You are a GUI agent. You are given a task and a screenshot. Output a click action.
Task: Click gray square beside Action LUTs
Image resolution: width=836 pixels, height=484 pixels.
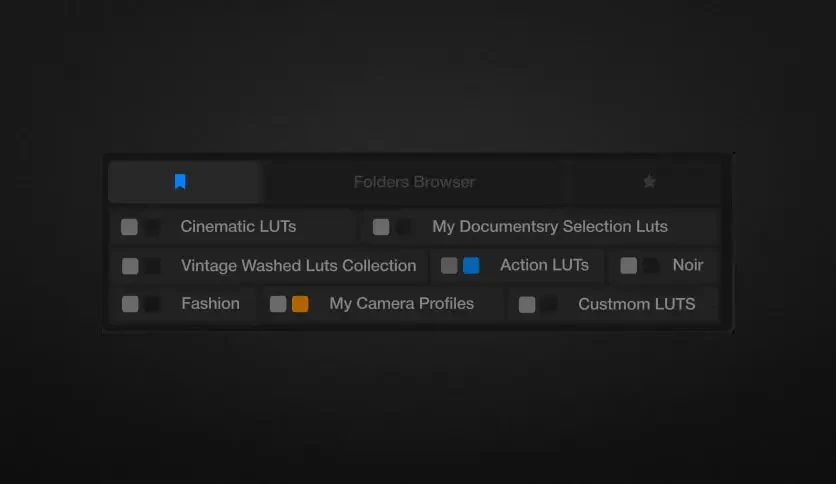[449, 265]
